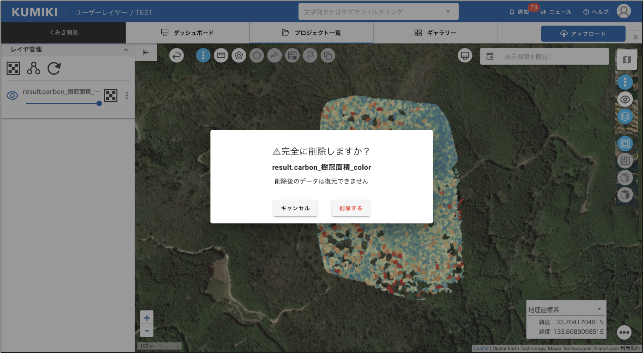Click the layer opacity slider handle
The height and width of the screenshot is (354, 644).
coord(99,104)
